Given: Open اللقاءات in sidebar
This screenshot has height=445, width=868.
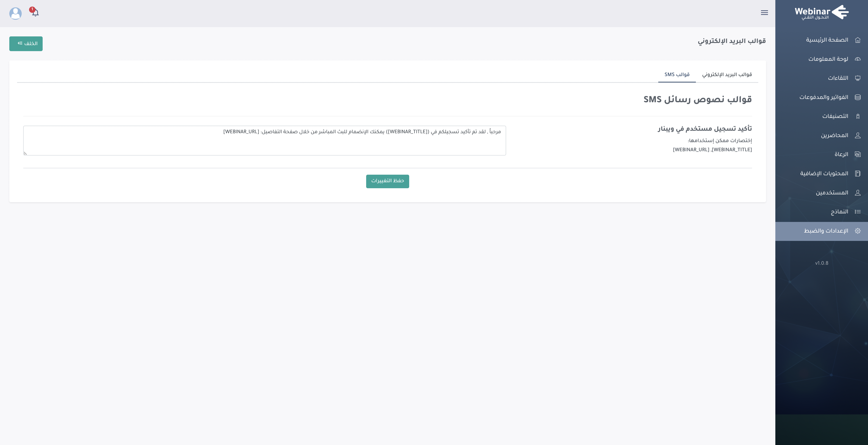Looking at the screenshot, I should (821, 78).
